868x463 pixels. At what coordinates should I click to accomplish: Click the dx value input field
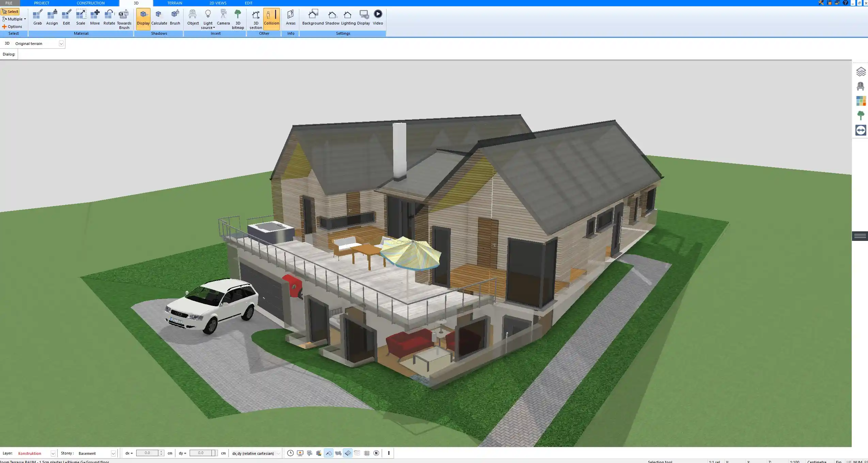pyautogui.click(x=147, y=453)
